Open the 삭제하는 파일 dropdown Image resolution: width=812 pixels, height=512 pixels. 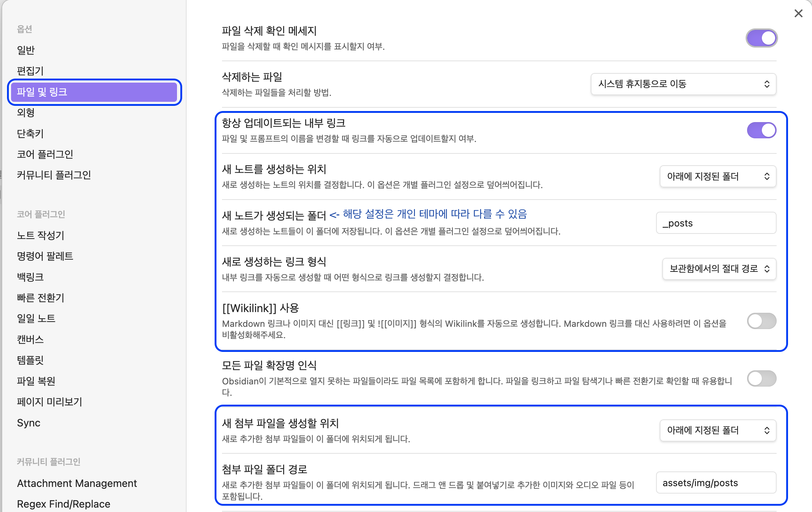click(683, 84)
